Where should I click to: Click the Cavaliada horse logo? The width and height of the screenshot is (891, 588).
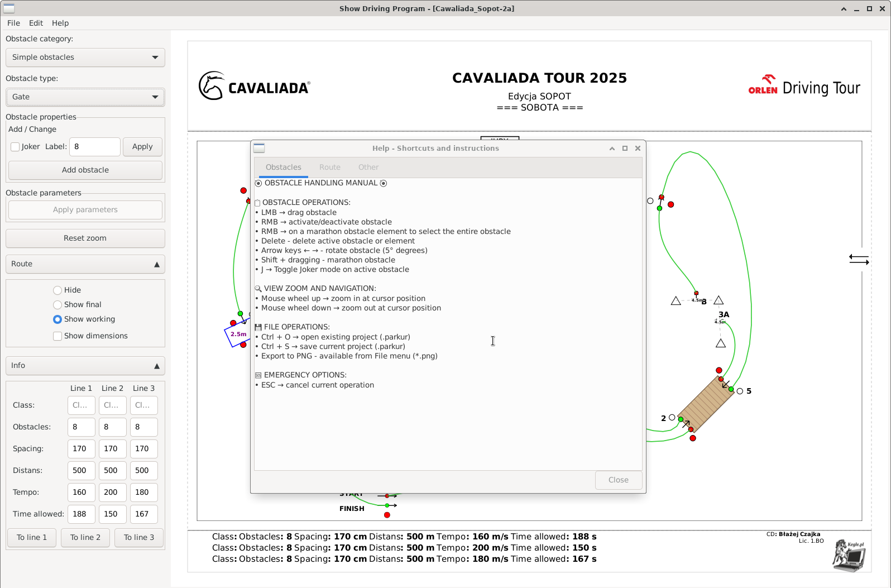[x=212, y=86]
